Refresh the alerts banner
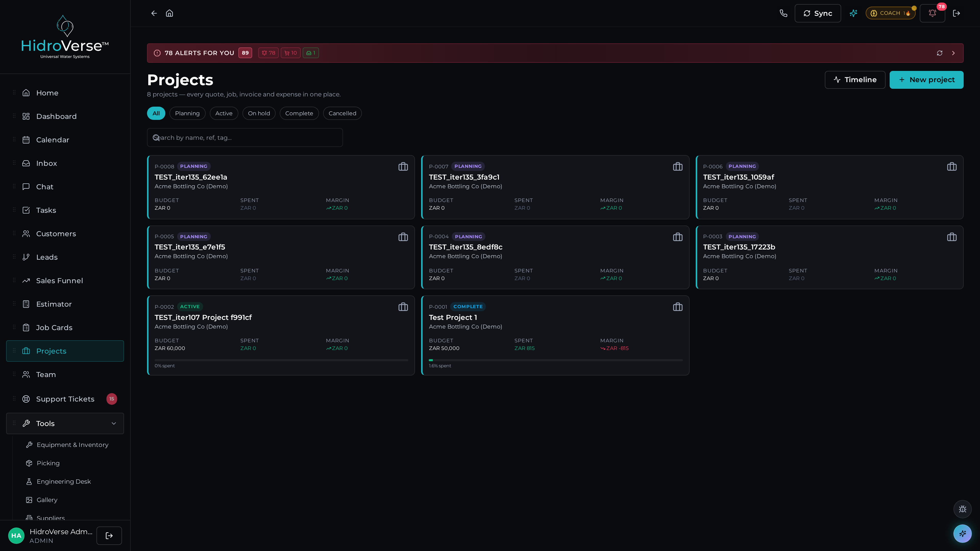 click(x=940, y=53)
